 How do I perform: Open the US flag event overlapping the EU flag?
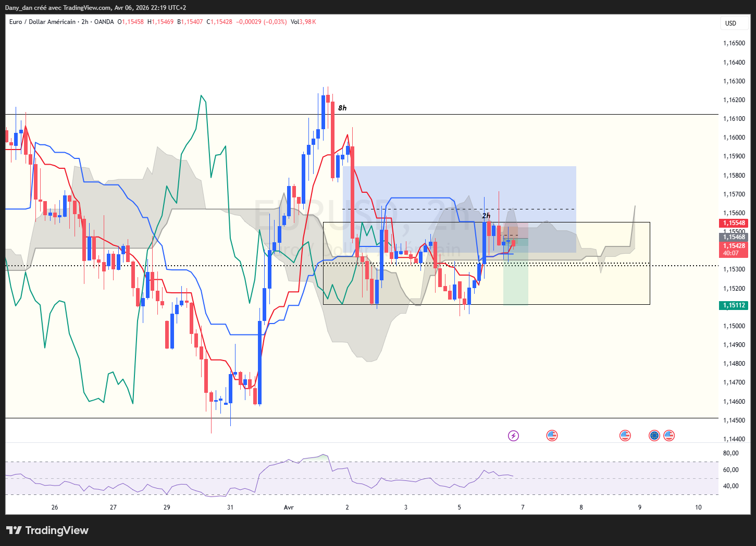pyautogui.click(x=669, y=436)
